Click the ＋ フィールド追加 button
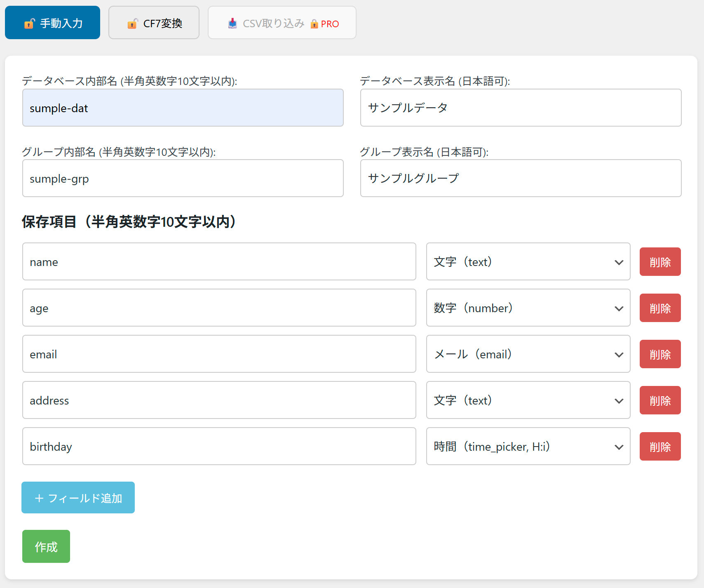Image resolution: width=704 pixels, height=588 pixels. click(78, 498)
